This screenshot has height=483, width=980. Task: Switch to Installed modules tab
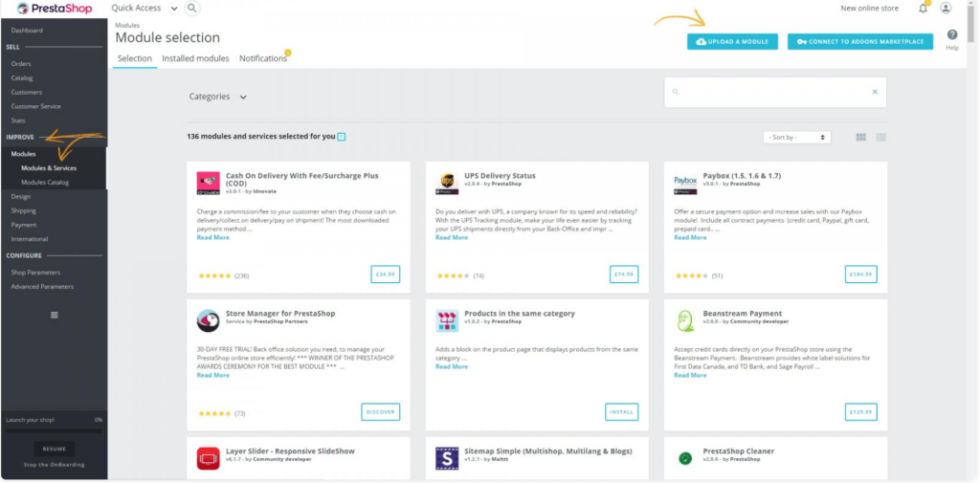point(195,58)
